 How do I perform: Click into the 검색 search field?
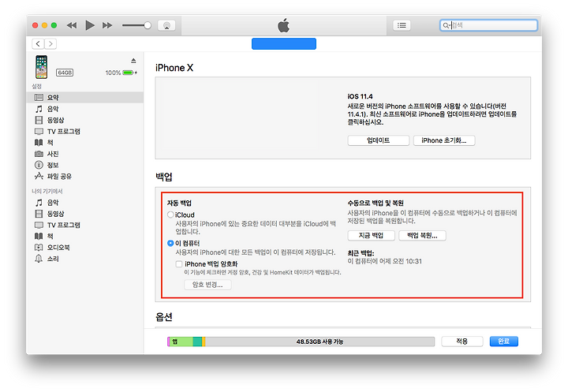(488, 25)
